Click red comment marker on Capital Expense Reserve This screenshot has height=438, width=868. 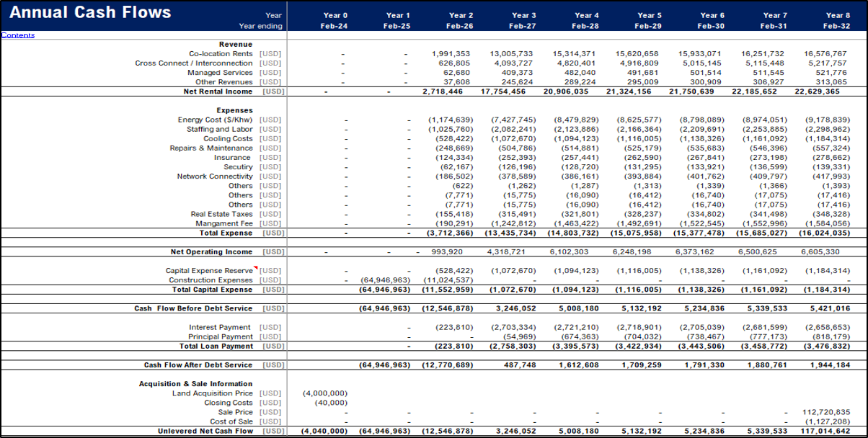click(x=255, y=267)
